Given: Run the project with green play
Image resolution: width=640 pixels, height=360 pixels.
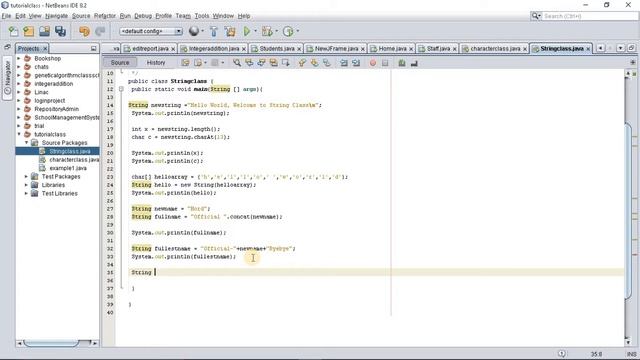Looking at the screenshot, I should [247, 31].
